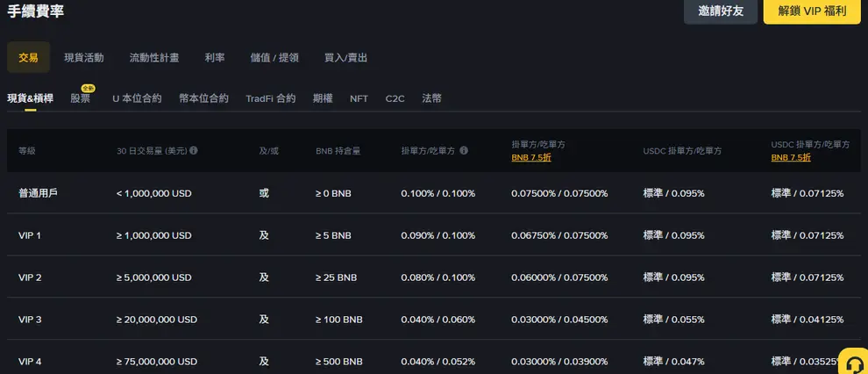Click the 0.100% / 0.100% fee in 普通用戶 row

coord(438,193)
